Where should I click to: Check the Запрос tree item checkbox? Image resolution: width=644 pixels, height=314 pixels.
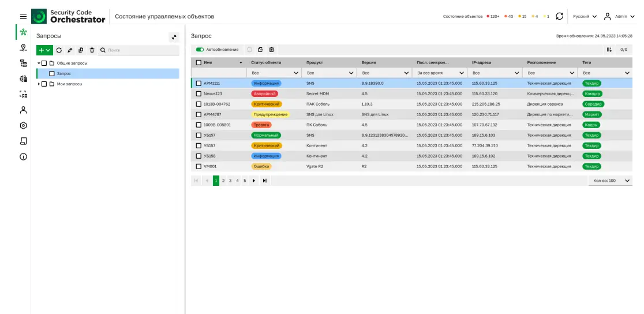tap(52, 73)
